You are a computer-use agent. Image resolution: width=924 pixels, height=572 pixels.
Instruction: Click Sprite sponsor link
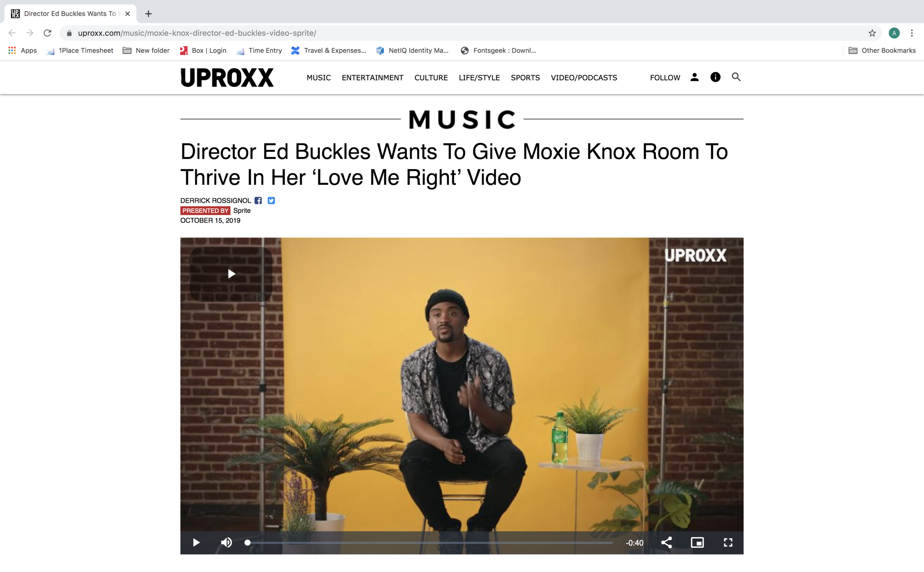click(242, 211)
